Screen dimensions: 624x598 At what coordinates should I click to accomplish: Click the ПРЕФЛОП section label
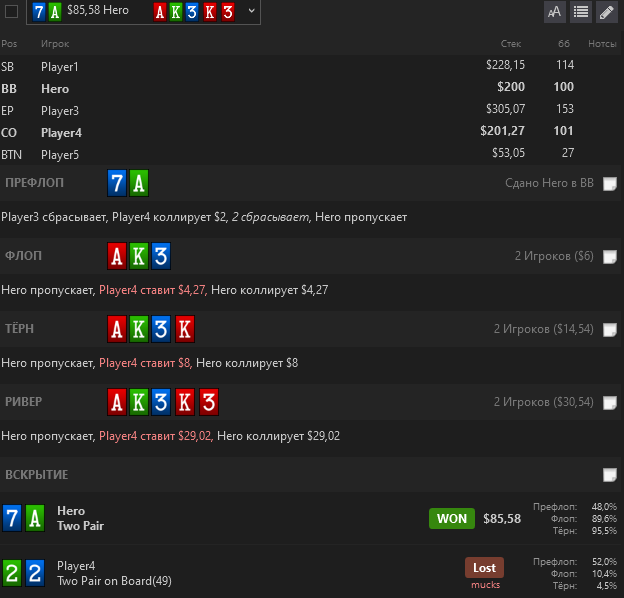click(34, 183)
